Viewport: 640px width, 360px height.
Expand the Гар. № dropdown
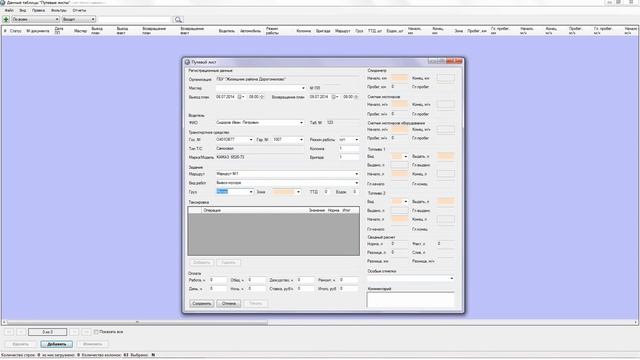pyautogui.click(x=301, y=140)
